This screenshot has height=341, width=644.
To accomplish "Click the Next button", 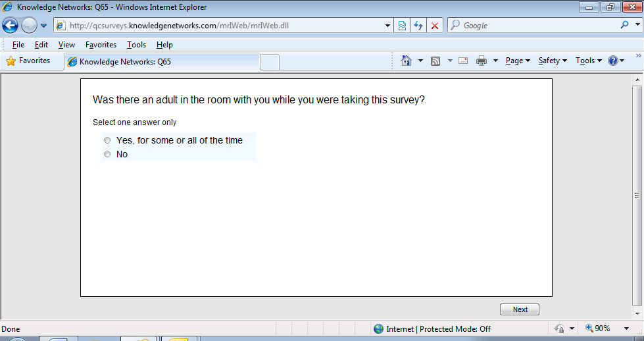I will 519,309.
